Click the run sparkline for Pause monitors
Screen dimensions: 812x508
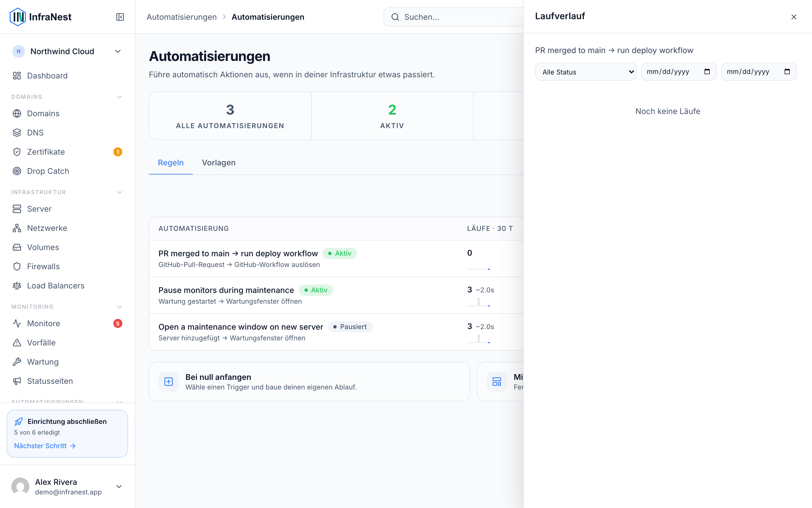click(x=478, y=302)
